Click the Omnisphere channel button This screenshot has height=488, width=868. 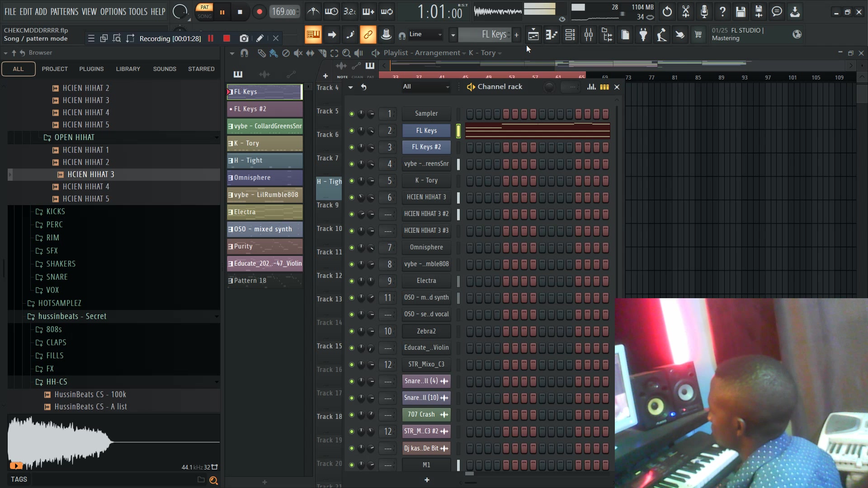(426, 247)
